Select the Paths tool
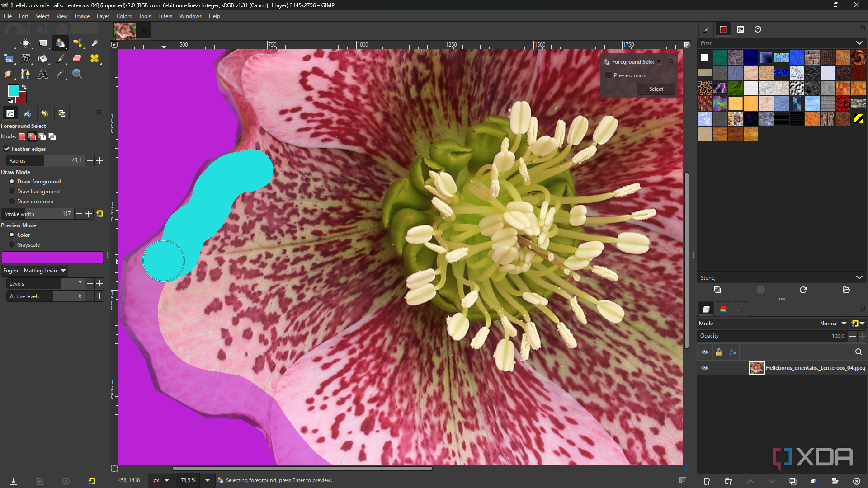This screenshot has width=868, height=488. [x=26, y=74]
